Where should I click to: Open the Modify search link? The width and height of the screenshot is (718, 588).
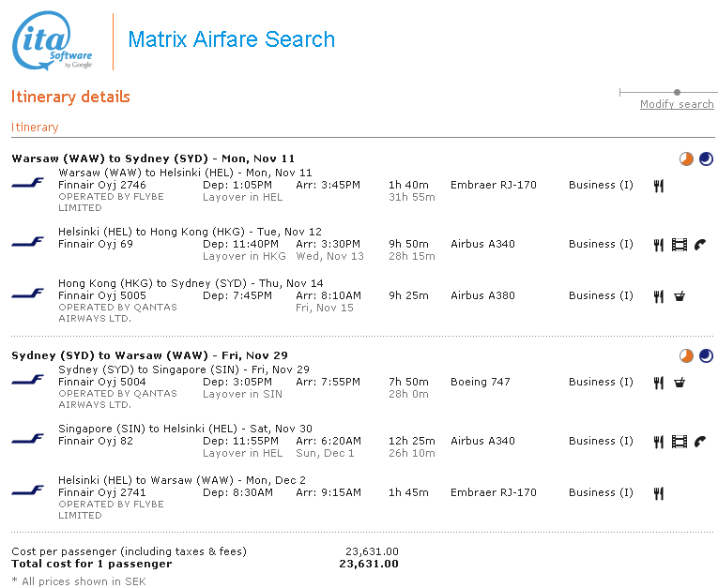pyautogui.click(x=677, y=104)
